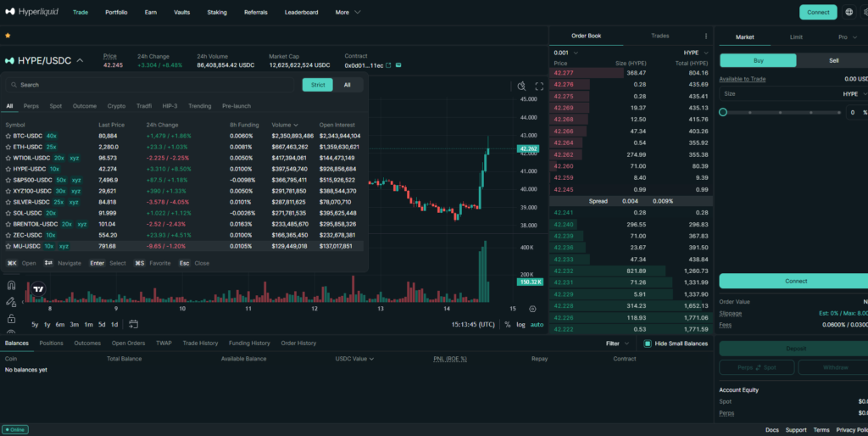Open the Perps market filter tab

[31, 106]
